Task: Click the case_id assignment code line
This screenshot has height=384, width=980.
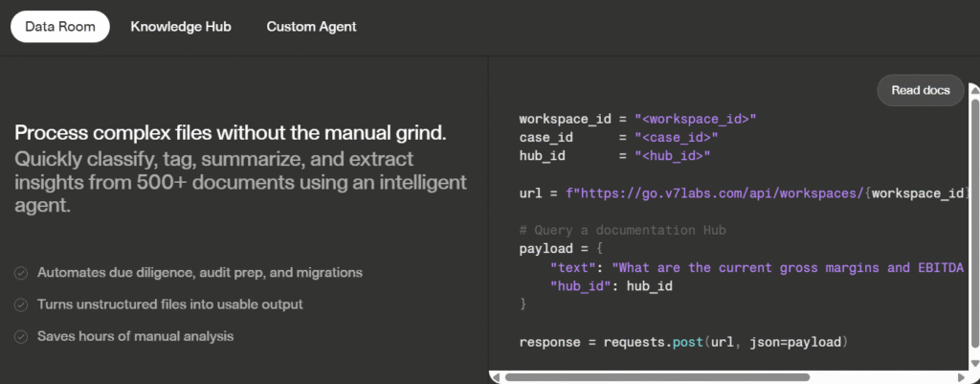Action: click(x=619, y=138)
